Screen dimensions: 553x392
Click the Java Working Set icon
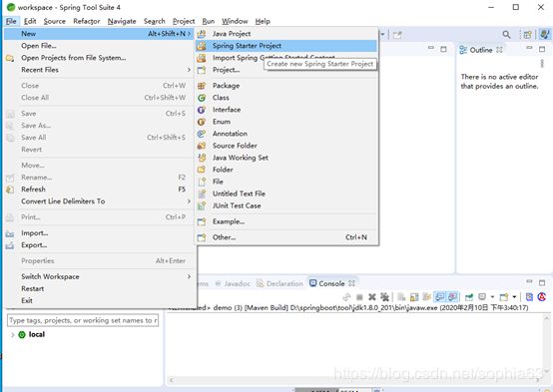pos(202,158)
